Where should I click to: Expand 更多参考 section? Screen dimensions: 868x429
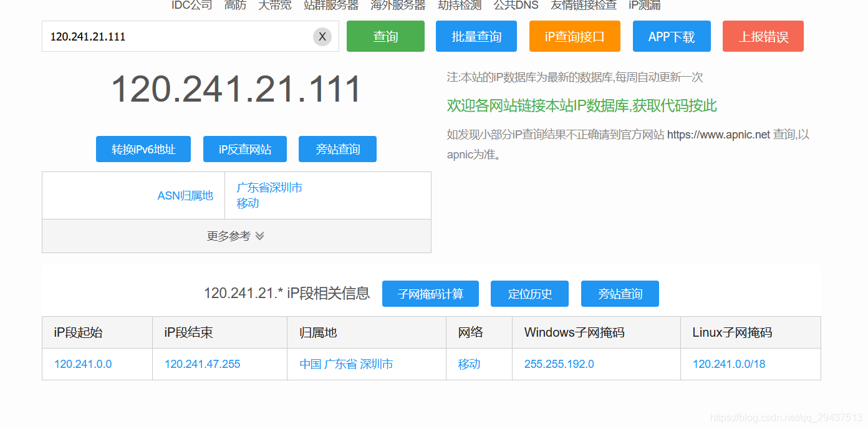pyautogui.click(x=236, y=236)
